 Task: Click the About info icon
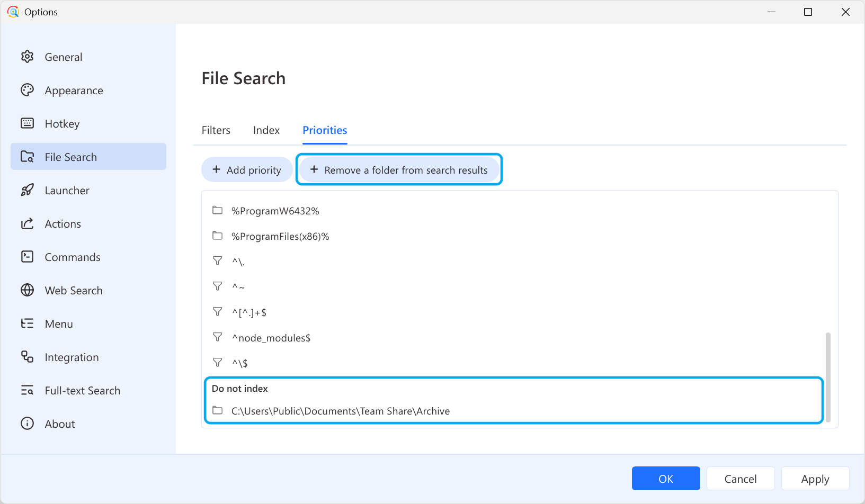pos(27,424)
